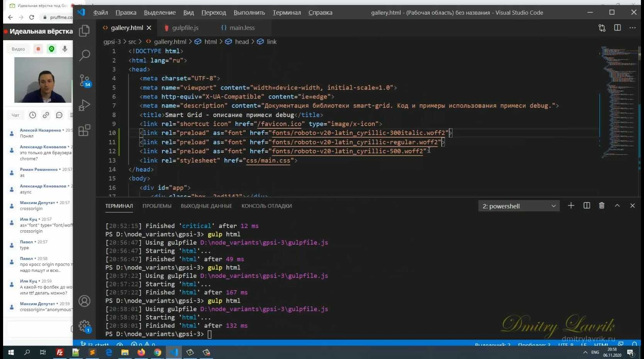Screen dimensions: 644x359
Task: Open the roboto 300italic.woff2 link
Action: 359,133
